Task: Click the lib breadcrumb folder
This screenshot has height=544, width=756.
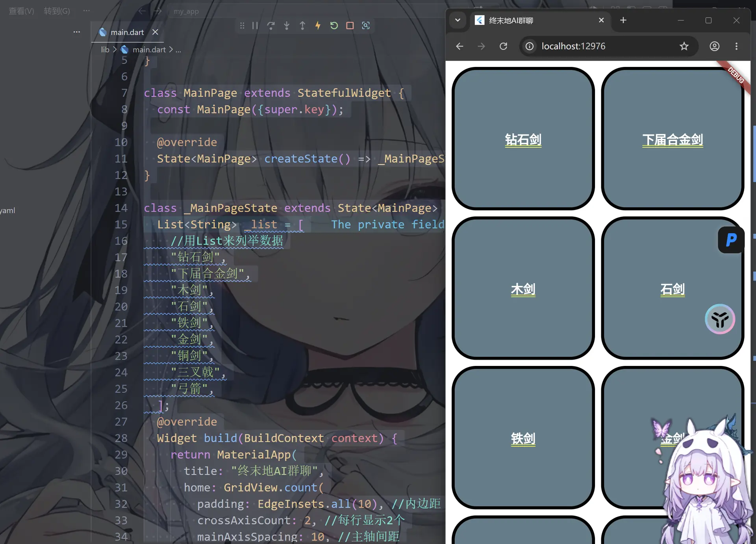Action: click(x=105, y=50)
